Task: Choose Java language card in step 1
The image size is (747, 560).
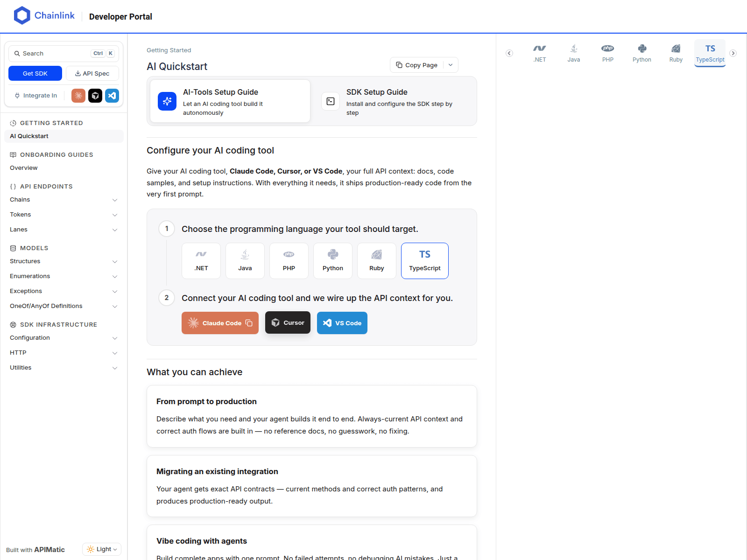Action: (x=245, y=261)
